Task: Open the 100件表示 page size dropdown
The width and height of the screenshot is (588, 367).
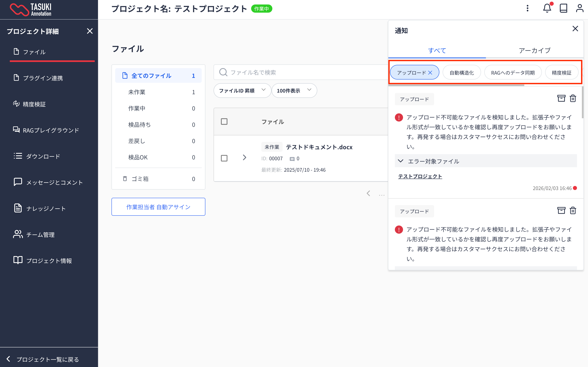Action: click(x=294, y=91)
